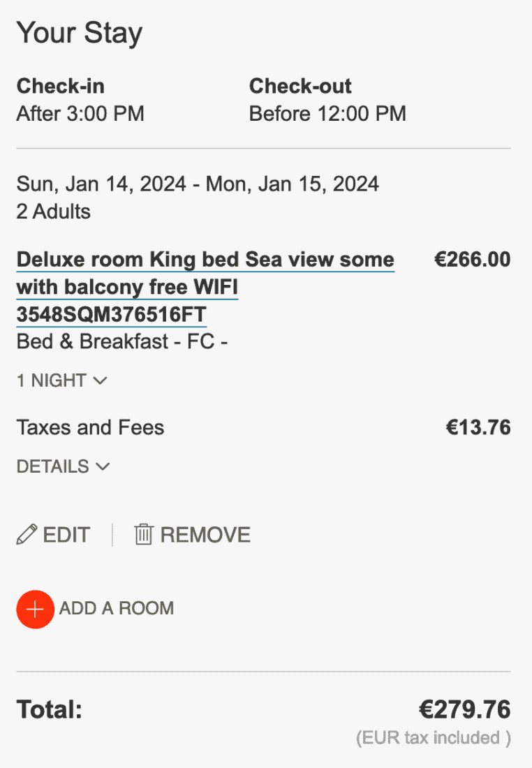Click the €266.00 room price
The image size is (532, 768).
tap(472, 260)
